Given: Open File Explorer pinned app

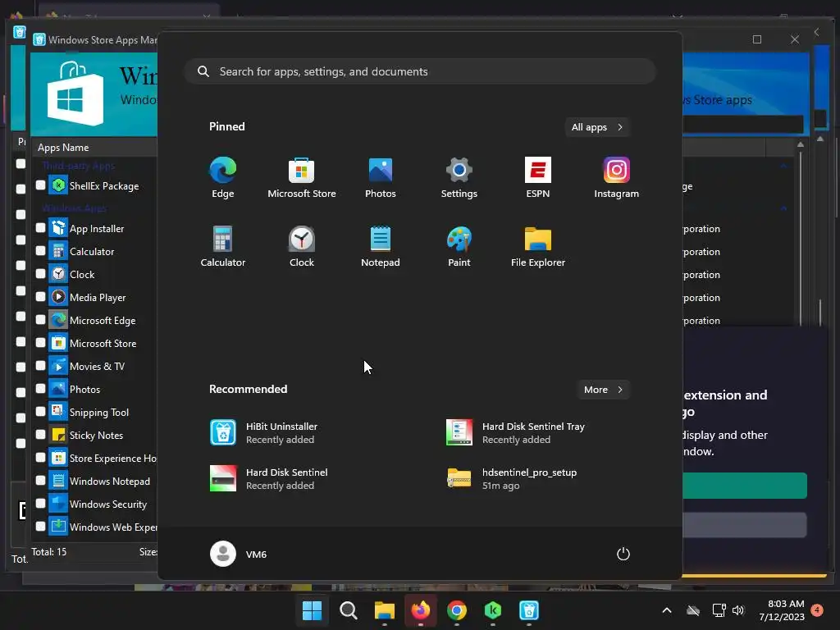Looking at the screenshot, I should tap(538, 246).
